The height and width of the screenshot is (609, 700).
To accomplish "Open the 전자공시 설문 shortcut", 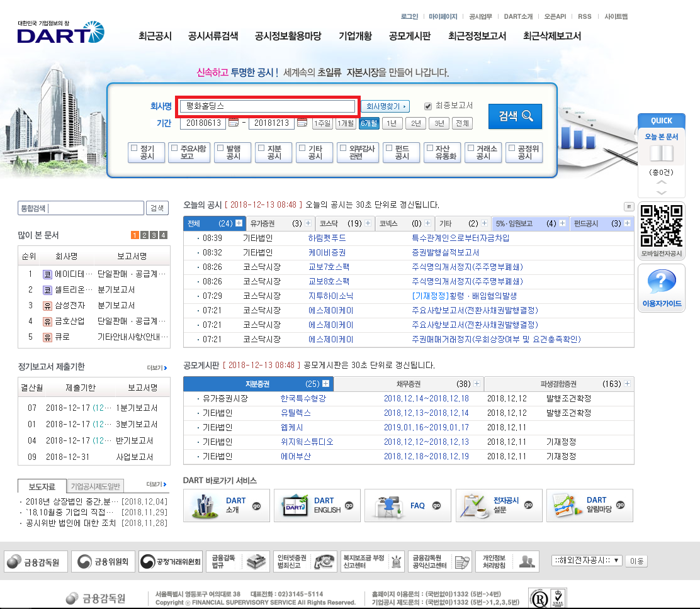I will point(499,505).
